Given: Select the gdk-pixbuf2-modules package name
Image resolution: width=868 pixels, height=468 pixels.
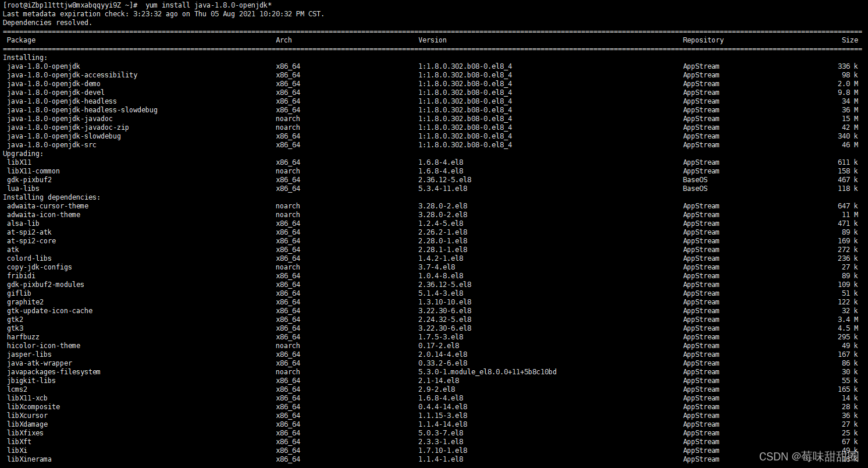Looking at the screenshot, I should [x=45, y=285].
